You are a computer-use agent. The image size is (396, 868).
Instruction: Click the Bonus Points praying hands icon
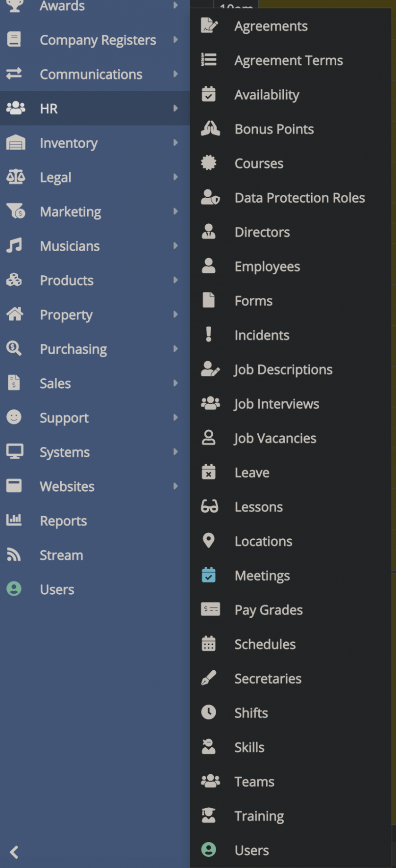click(210, 129)
